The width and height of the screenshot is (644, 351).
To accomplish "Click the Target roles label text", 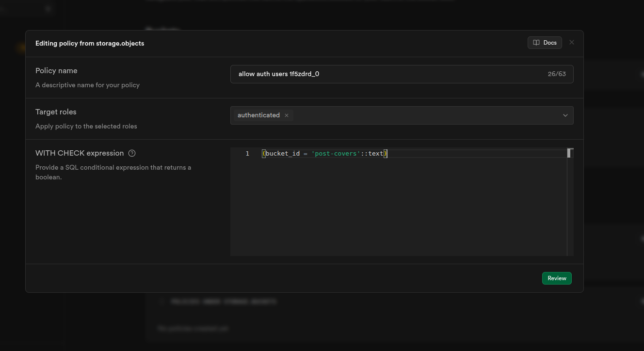I will point(56,112).
